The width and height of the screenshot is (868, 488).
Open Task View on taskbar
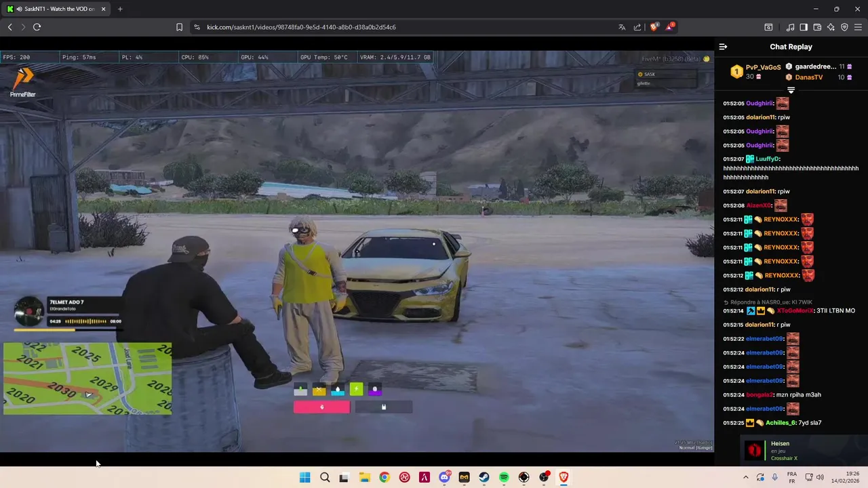pos(344,477)
